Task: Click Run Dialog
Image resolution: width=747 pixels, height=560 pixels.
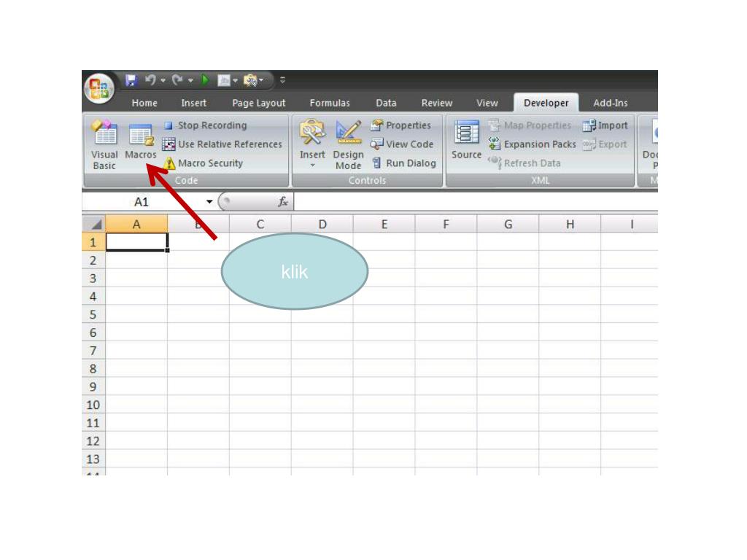Action: click(403, 163)
